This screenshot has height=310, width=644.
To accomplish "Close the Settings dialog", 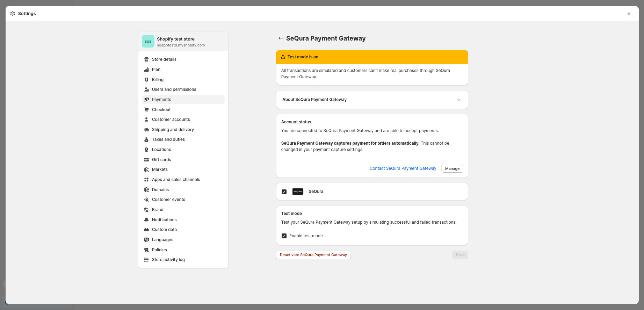I will click(629, 14).
